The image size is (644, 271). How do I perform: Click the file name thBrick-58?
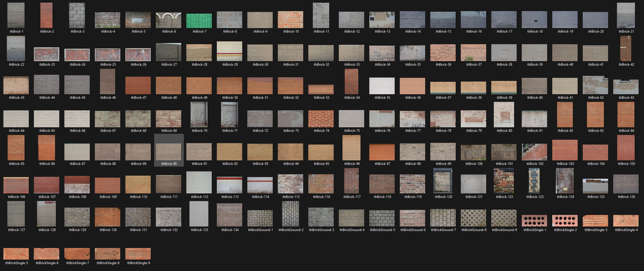tap(473, 98)
